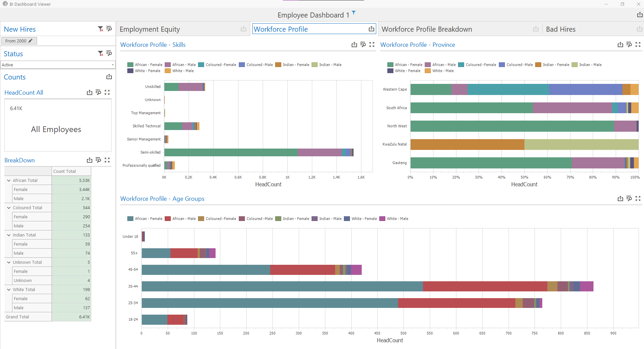Export Workforce Profile - Province chart
Viewport: 644px width, 349px height.
click(x=620, y=44)
